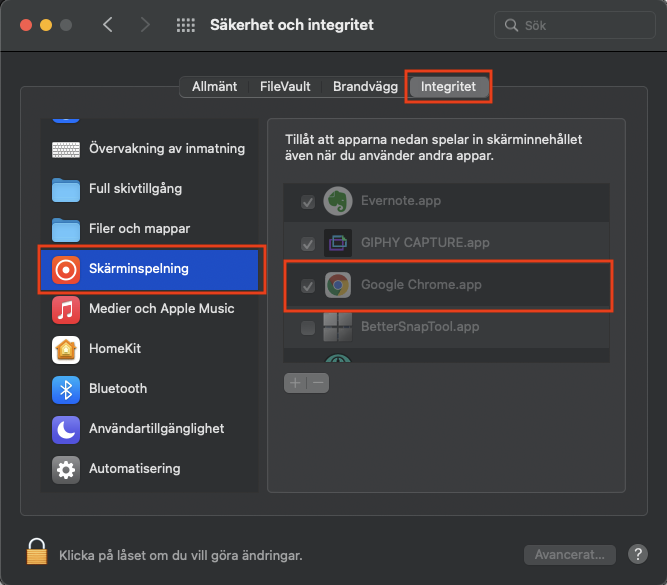The height and width of the screenshot is (585, 667).
Task: Click the Full skivtillgång folder icon
Action: 66,189
